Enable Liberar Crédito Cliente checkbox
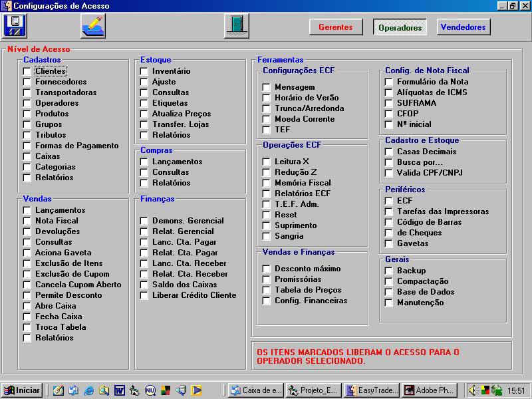Viewport: 532px width, 399px height. [144, 295]
